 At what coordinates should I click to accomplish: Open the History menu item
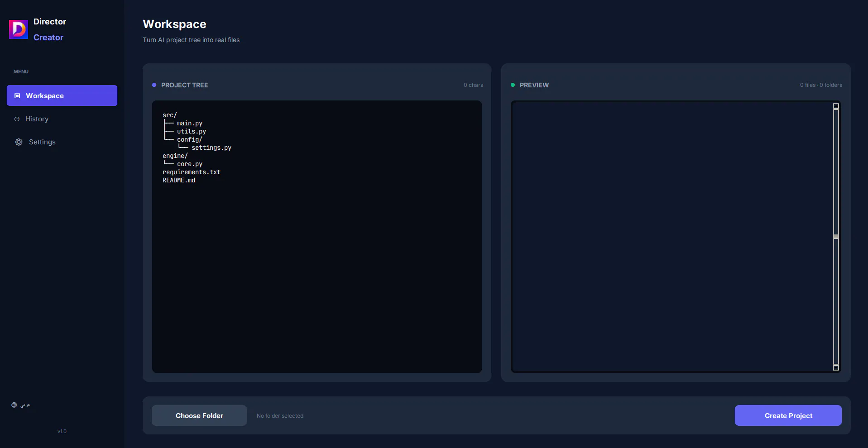(x=62, y=119)
